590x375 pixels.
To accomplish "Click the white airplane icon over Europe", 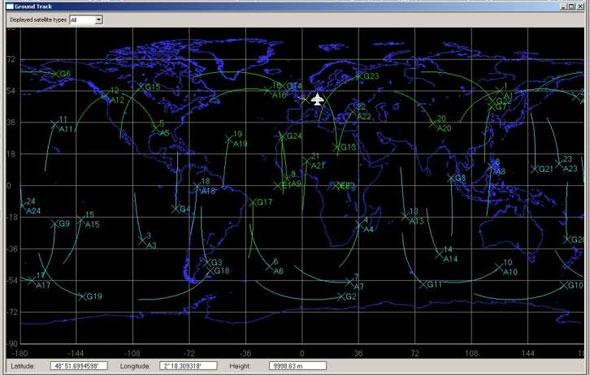I will (x=318, y=99).
